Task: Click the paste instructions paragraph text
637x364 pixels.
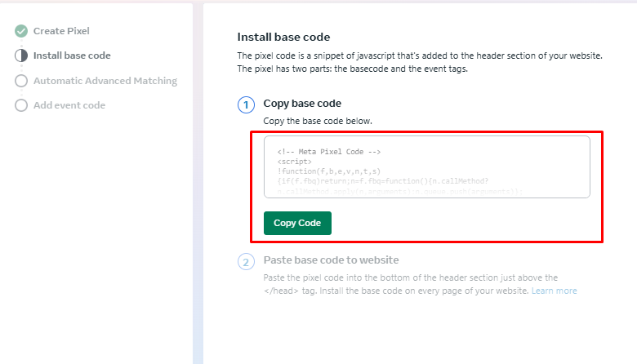Action: click(408, 284)
